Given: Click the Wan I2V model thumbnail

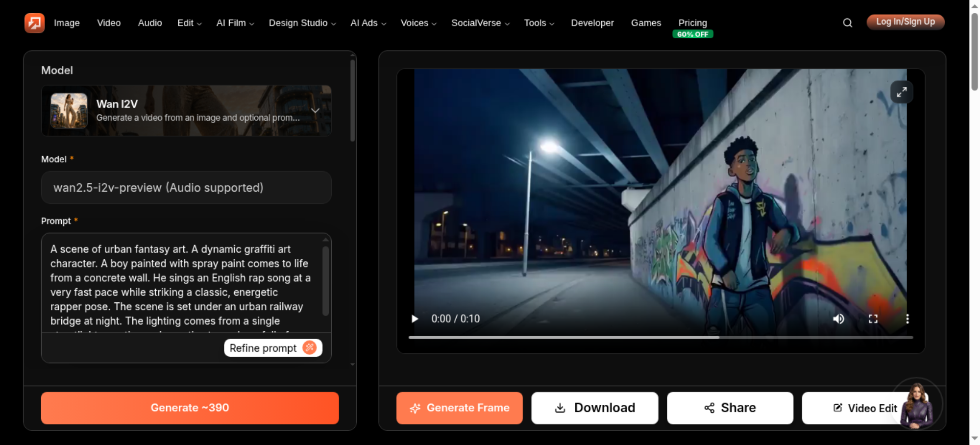Looking at the screenshot, I should pyautogui.click(x=69, y=111).
